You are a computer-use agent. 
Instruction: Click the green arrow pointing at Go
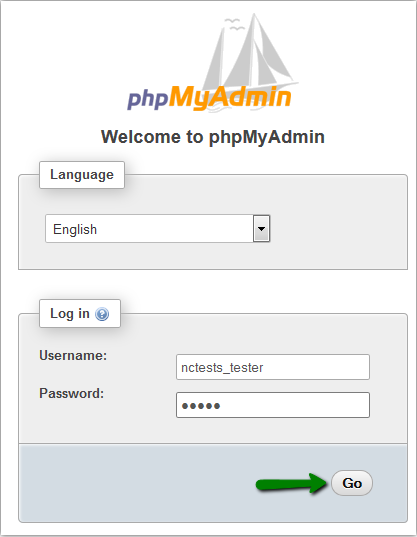point(292,483)
